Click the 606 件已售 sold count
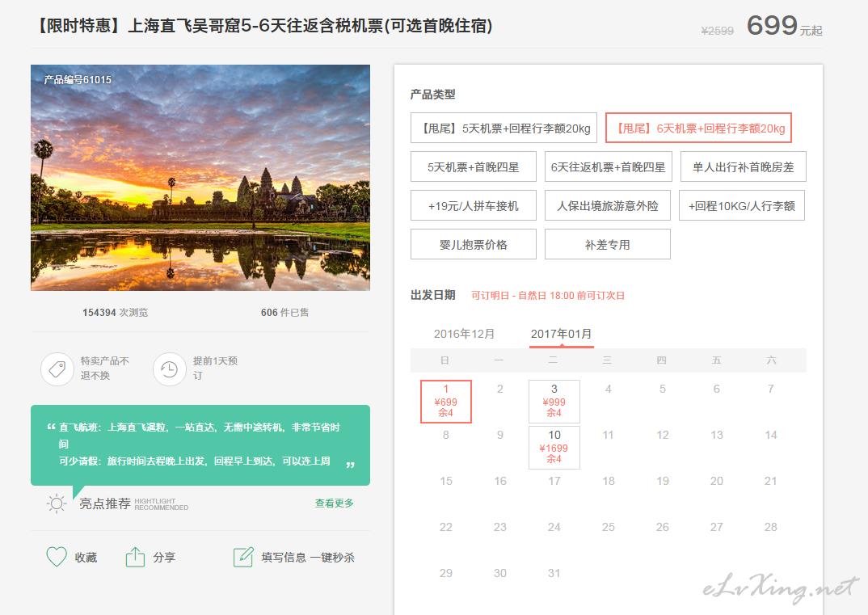Image resolution: width=868 pixels, height=615 pixels. coord(284,312)
